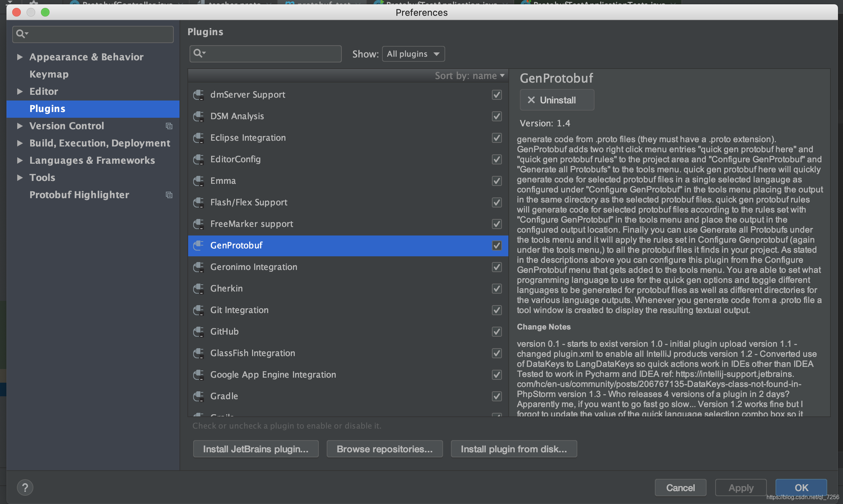Uncheck the Flash/Flex Support checkbox
Screen dimensions: 843x504
pos(497,202)
